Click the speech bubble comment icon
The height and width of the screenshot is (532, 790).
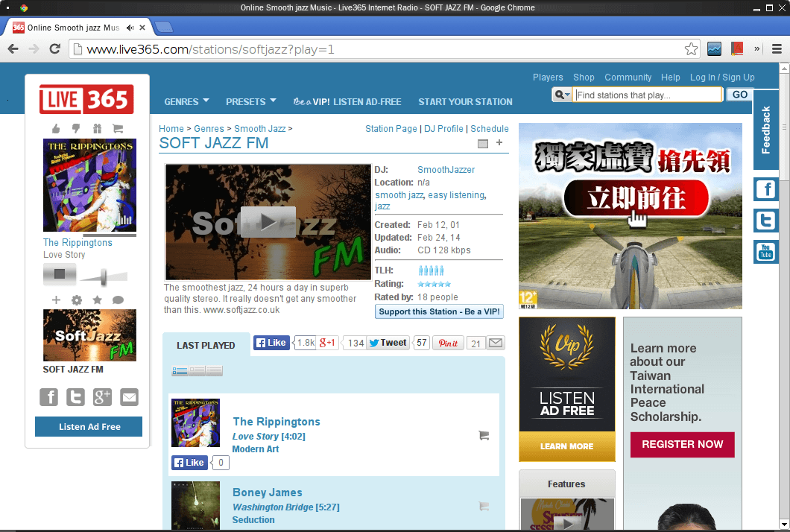118,300
